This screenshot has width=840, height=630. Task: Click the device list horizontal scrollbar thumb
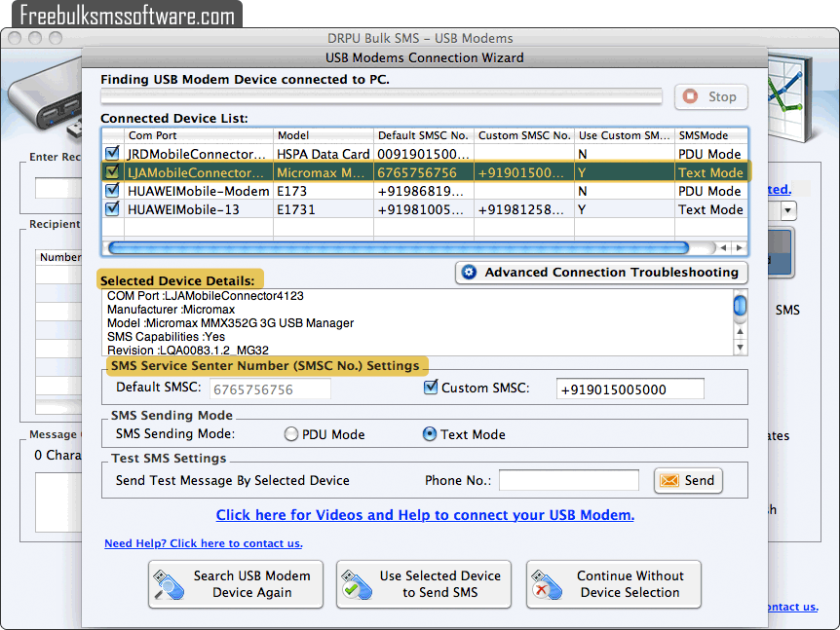[x=399, y=248]
